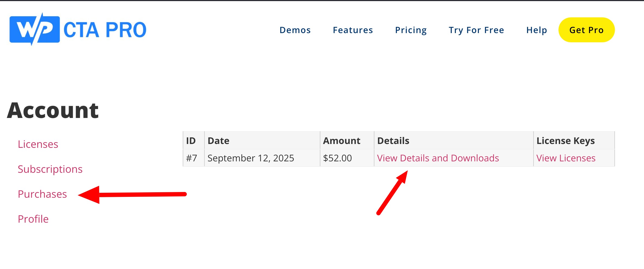
Task: Click the View Licenses link
Action: tap(566, 158)
